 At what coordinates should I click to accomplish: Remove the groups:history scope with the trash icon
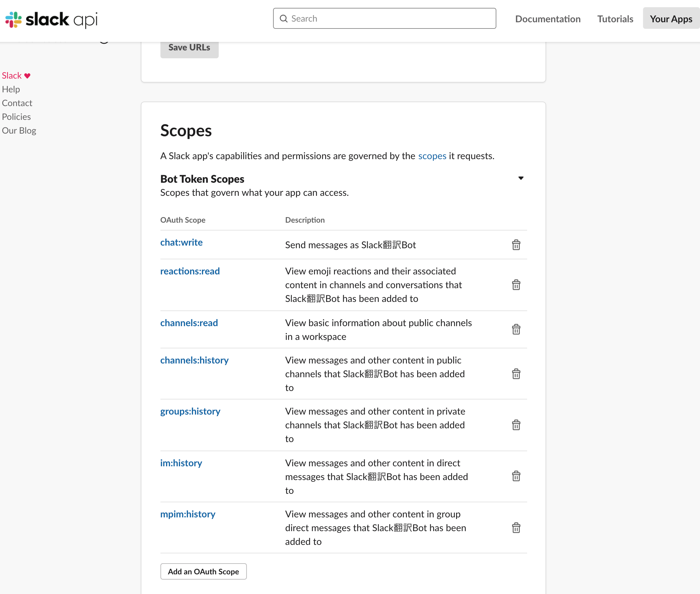[516, 425]
